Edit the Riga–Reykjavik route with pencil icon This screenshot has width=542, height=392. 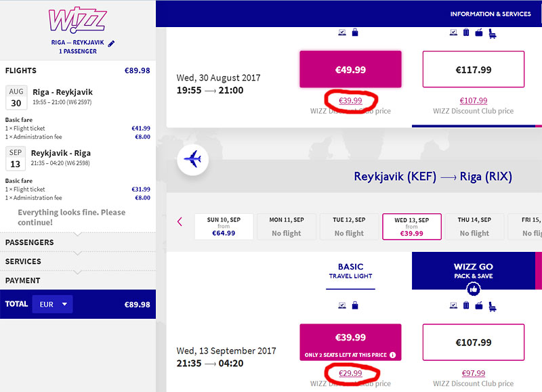pos(111,43)
